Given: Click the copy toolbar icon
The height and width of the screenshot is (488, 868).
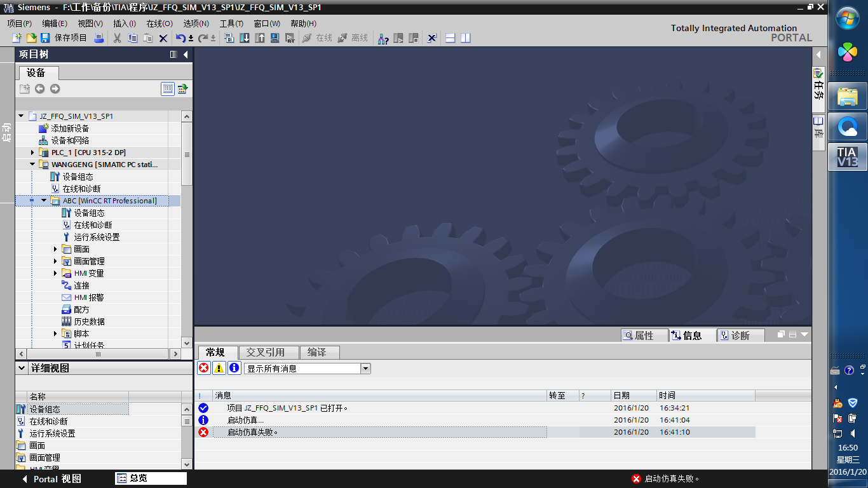Looking at the screenshot, I should 133,38.
